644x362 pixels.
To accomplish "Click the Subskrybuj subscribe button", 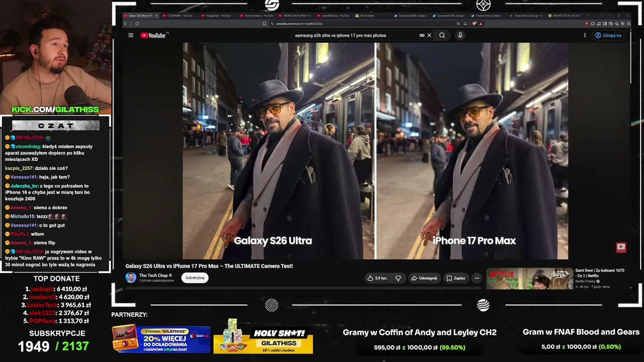I will point(195,278).
